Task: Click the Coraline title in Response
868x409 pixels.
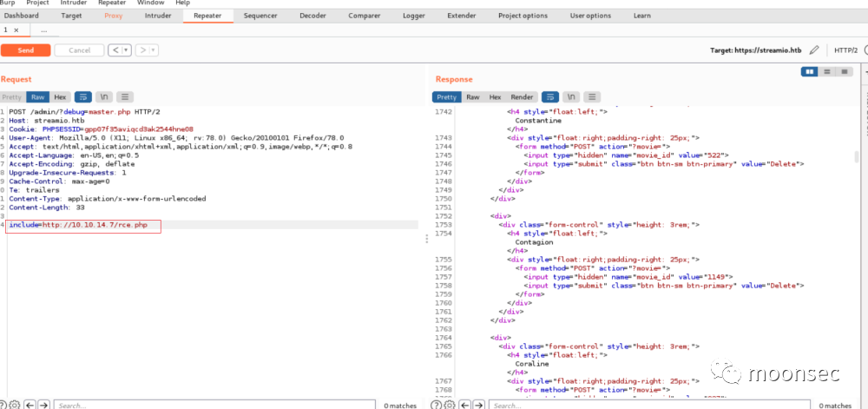Action: [x=531, y=364]
